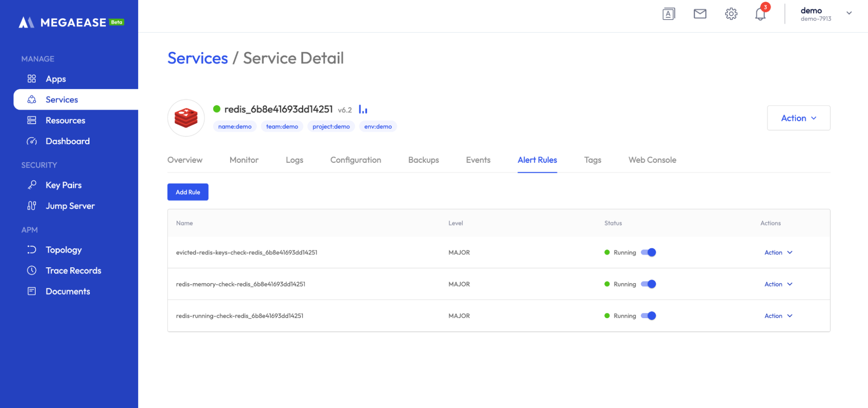Screen dimensions: 868x408
Task: Click the Beta badge beside the logo
Action: coord(116,22)
